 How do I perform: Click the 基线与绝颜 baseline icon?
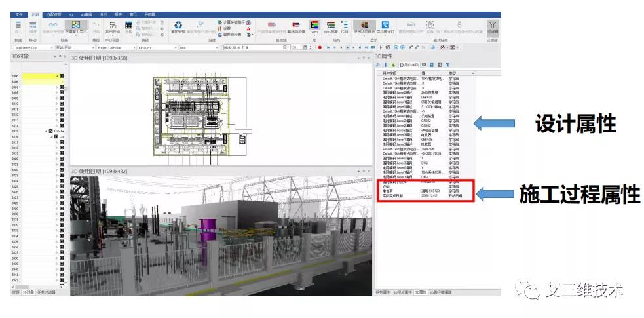(295, 26)
